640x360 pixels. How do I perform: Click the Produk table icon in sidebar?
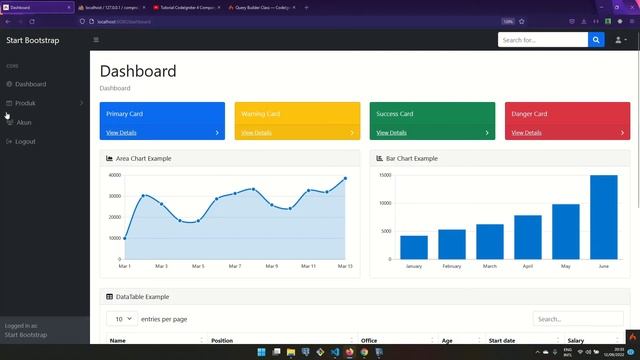click(x=9, y=103)
